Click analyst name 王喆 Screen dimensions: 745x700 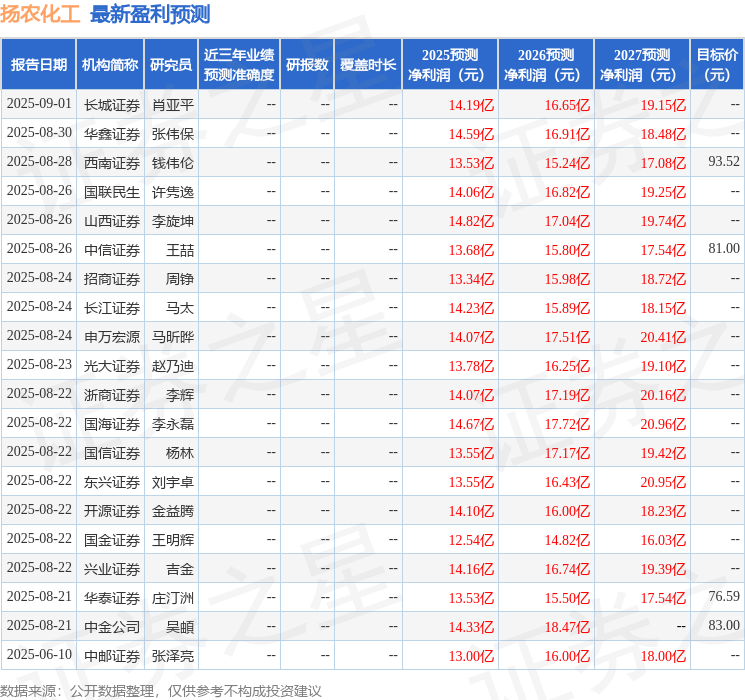[x=180, y=250]
